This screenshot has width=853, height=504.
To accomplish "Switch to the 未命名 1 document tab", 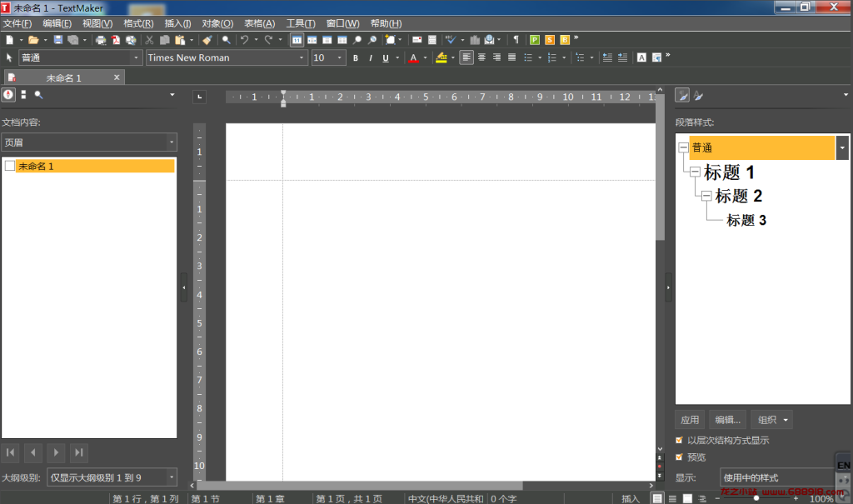I will (63, 77).
